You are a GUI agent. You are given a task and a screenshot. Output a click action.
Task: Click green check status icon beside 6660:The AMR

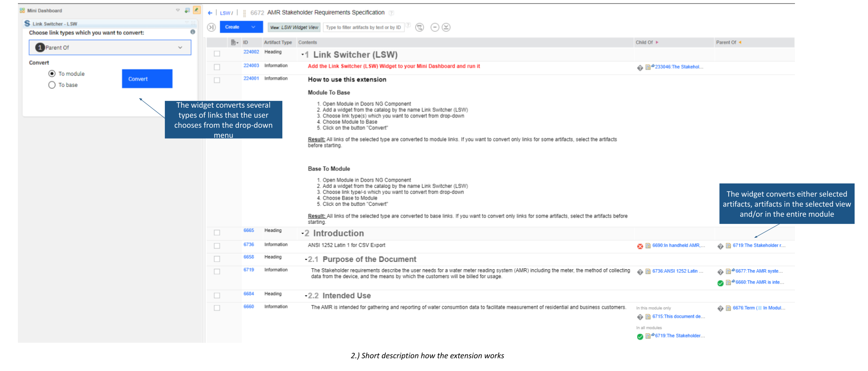tap(721, 283)
